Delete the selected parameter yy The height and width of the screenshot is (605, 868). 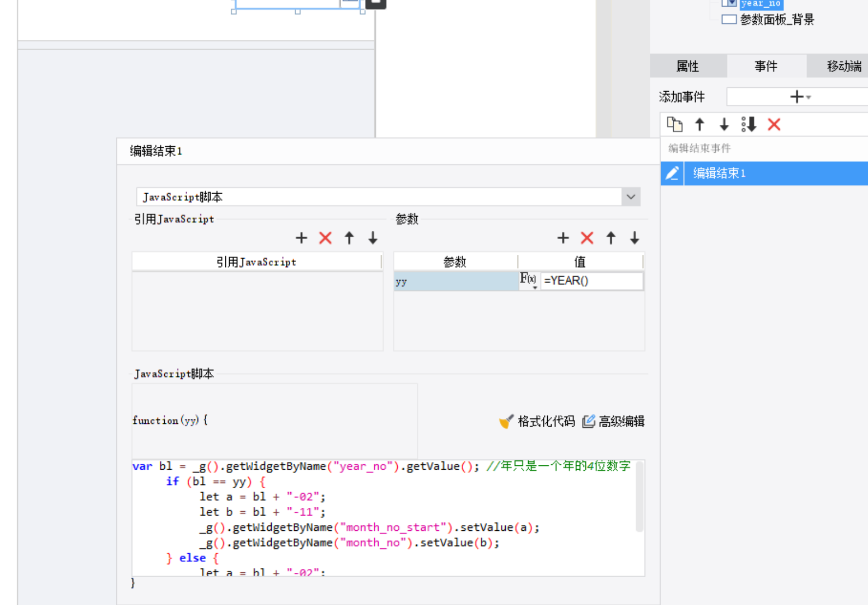pos(587,238)
